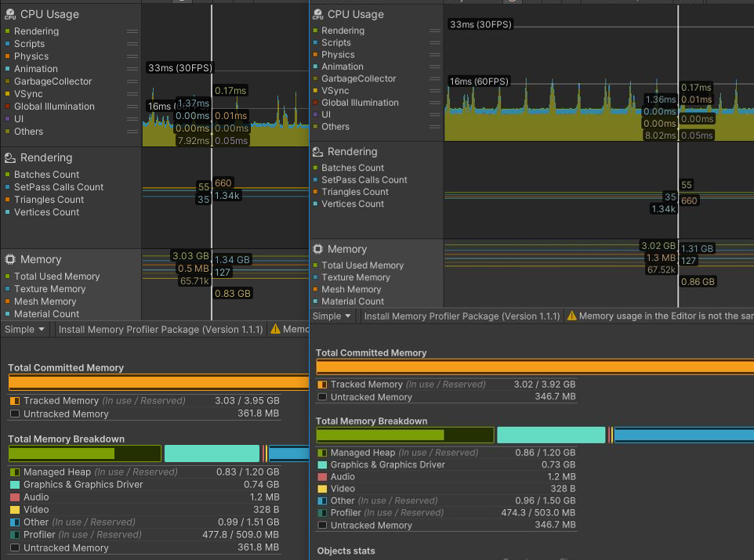The width and height of the screenshot is (754, 560).
Task: Click the Rendering module icon in right profiler
Action: [x=317, y=152]
